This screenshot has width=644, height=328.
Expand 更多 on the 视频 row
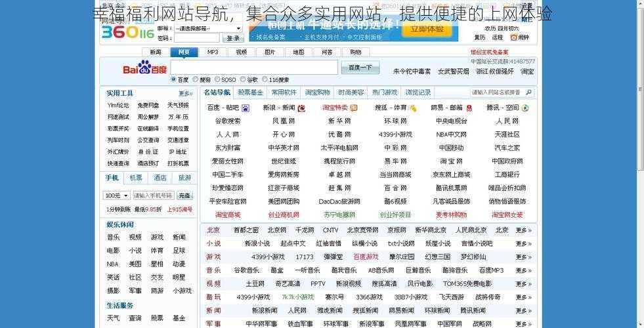(524, 283)
